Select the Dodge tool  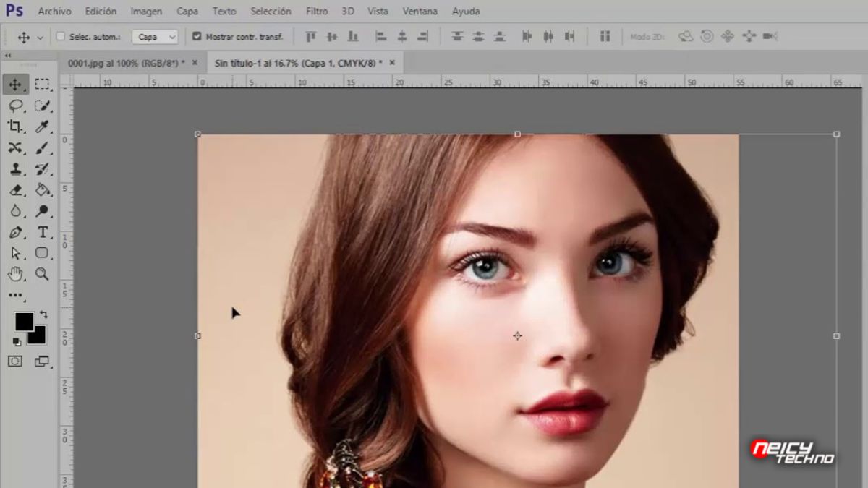click(43, 211)
